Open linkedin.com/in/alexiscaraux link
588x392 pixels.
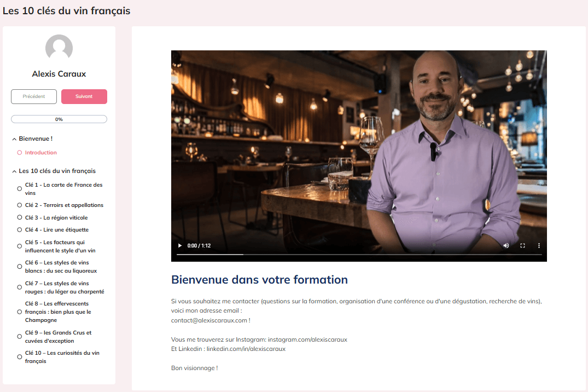point(246,349)
